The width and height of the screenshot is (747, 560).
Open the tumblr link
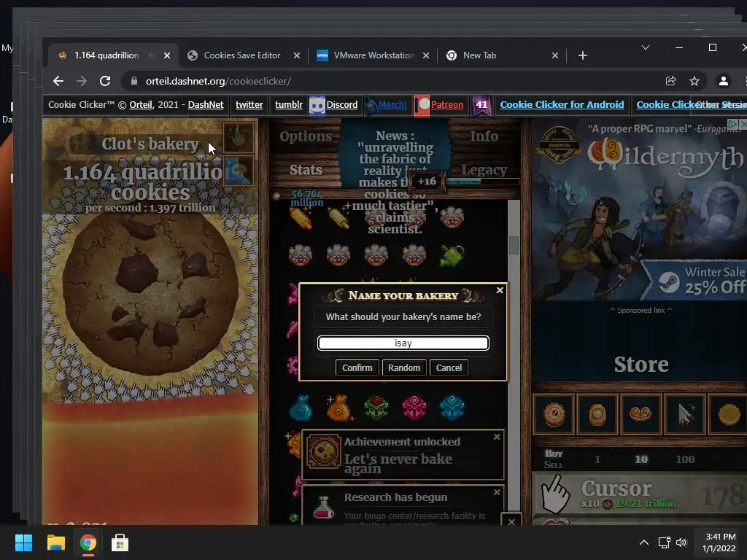coord(289,105)
